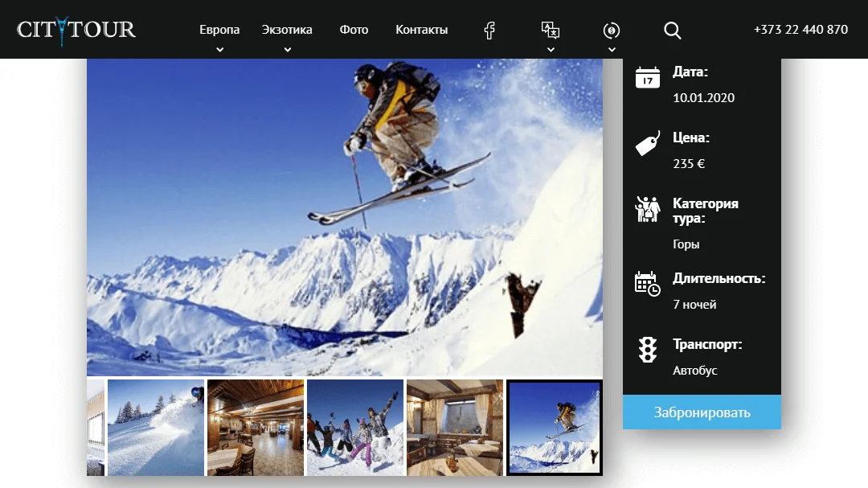
Task: Click the main skier jumping photo
Action: pos(344,218)
